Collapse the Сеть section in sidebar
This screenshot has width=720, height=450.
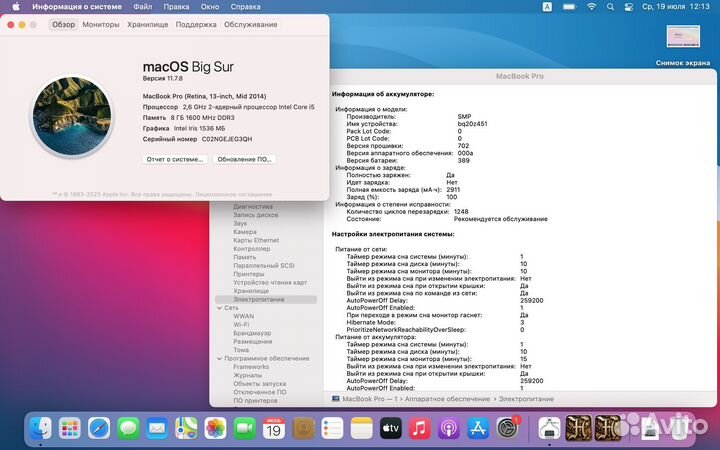(219, 308)
